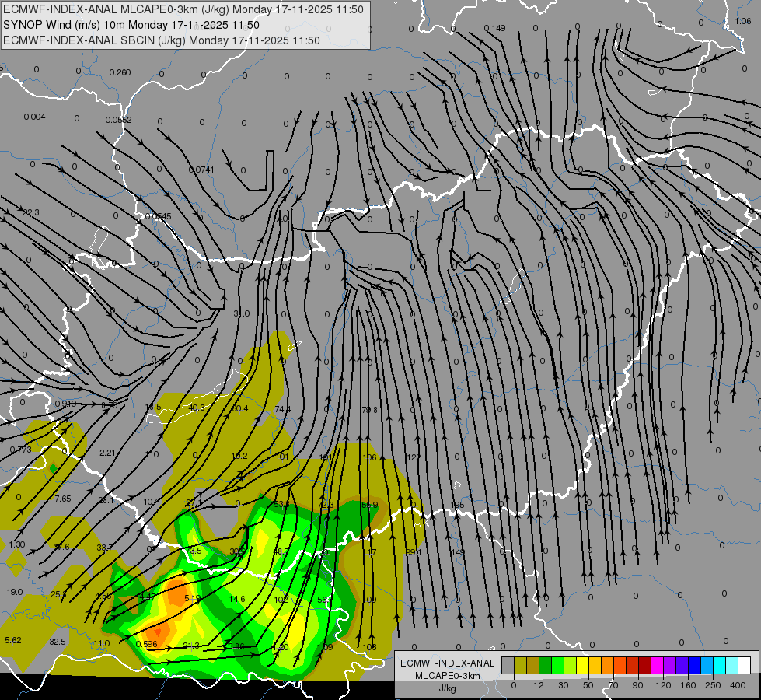Screen dimensions: 761x700
Task: Click the SYNOP Wind (m/s) 10m header line
Action: (x=131, y=25)
